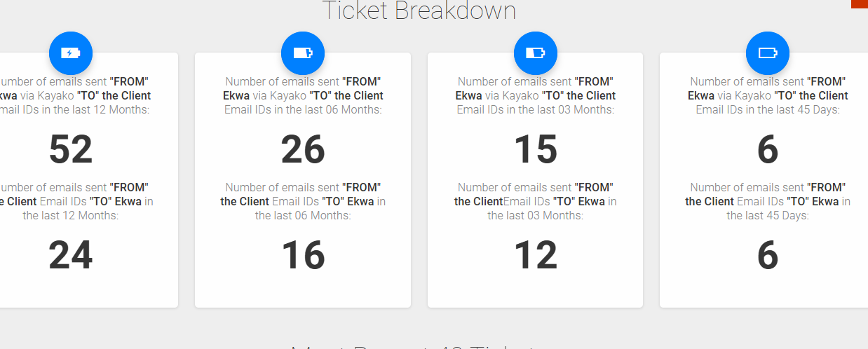Viewport: 868px width, 349px height.
Task: Click the number 26 in the 06 Months card
Action: (303, 150)
